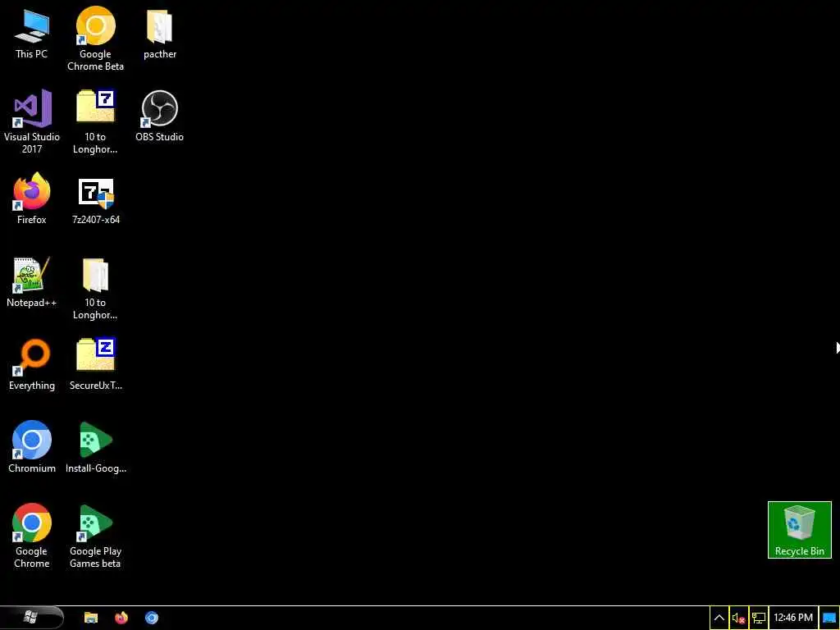Image resolution: width=840 pixels, height=630 pixels.
Task: Select the 10 to Longhor... plain folder icon
Action: pos(95,289)
